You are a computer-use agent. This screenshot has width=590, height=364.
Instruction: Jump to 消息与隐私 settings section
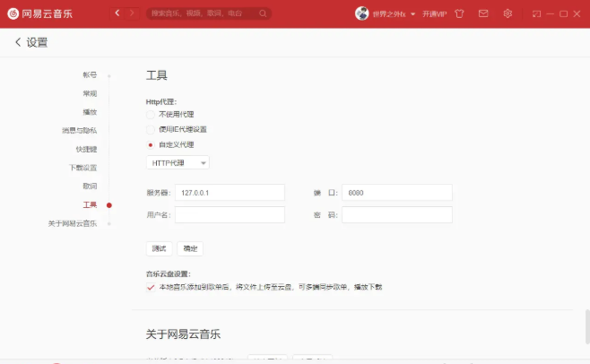click(x=80, y=130)
